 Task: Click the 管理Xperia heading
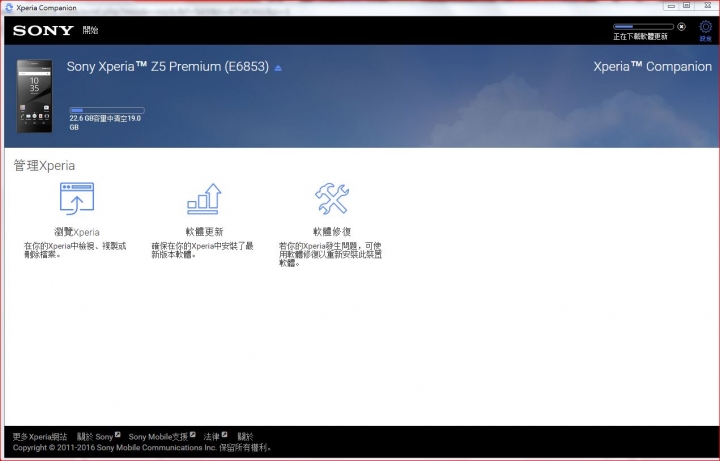tap(44, 165)
